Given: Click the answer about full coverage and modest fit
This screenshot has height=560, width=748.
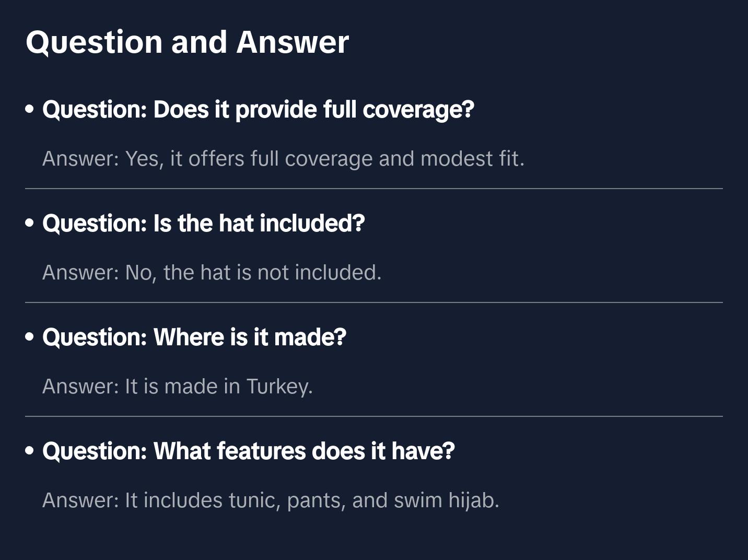Looking at the screenshot, I should pyautogui.click(x=283, y=159).
